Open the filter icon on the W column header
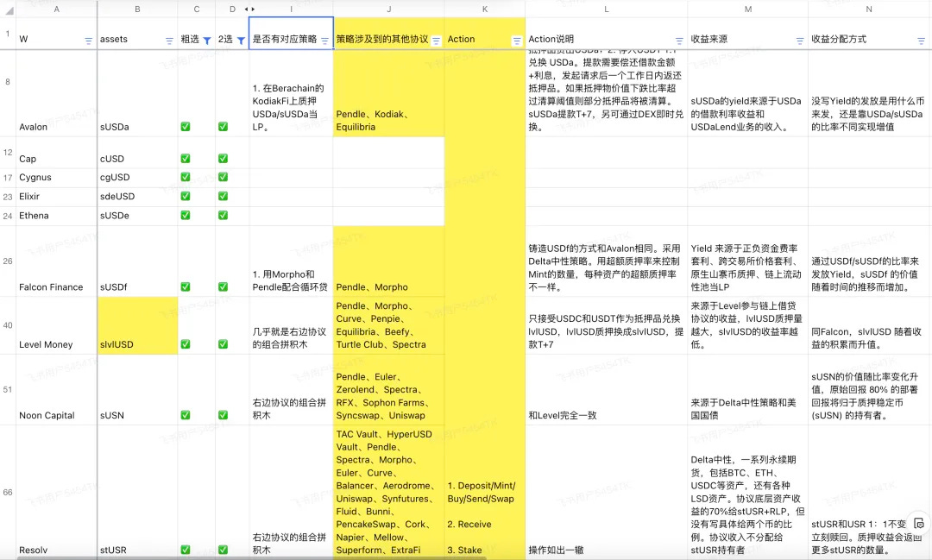 tap(86, 40)
